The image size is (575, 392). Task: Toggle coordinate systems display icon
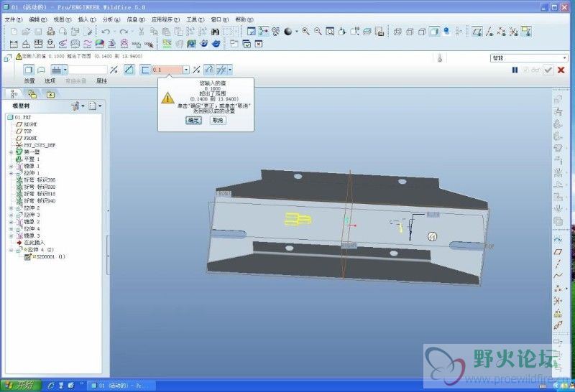pos(514,32)
